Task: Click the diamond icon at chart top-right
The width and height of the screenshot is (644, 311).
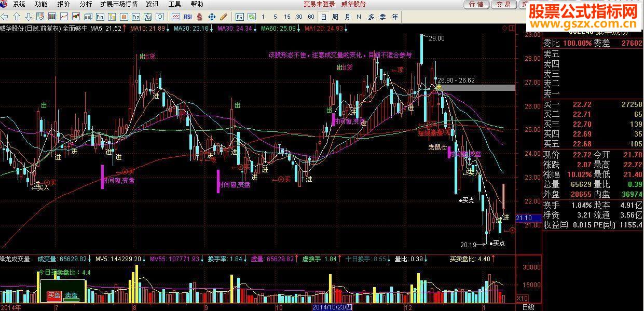Action: [504, 28]
